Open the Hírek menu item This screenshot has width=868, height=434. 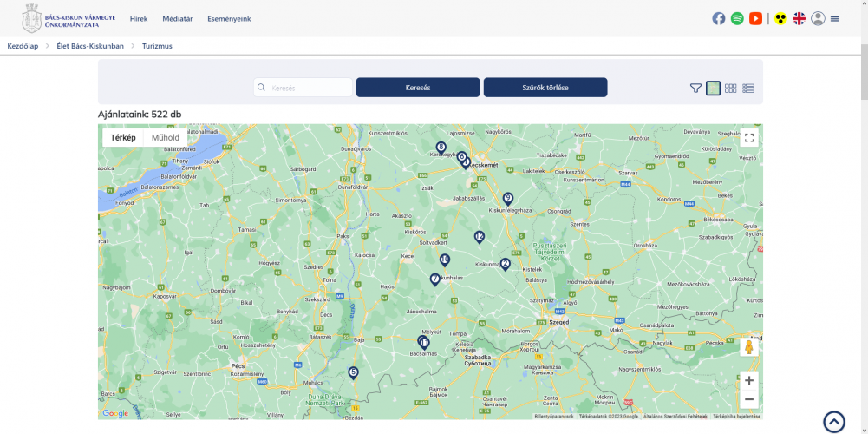click(x=139, y=19)
